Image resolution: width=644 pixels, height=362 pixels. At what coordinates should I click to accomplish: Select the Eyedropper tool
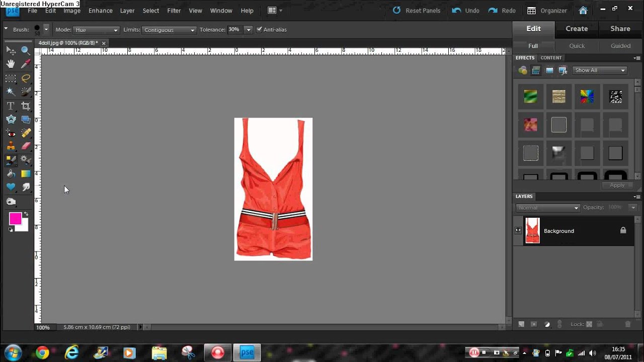tap(26, 64)
